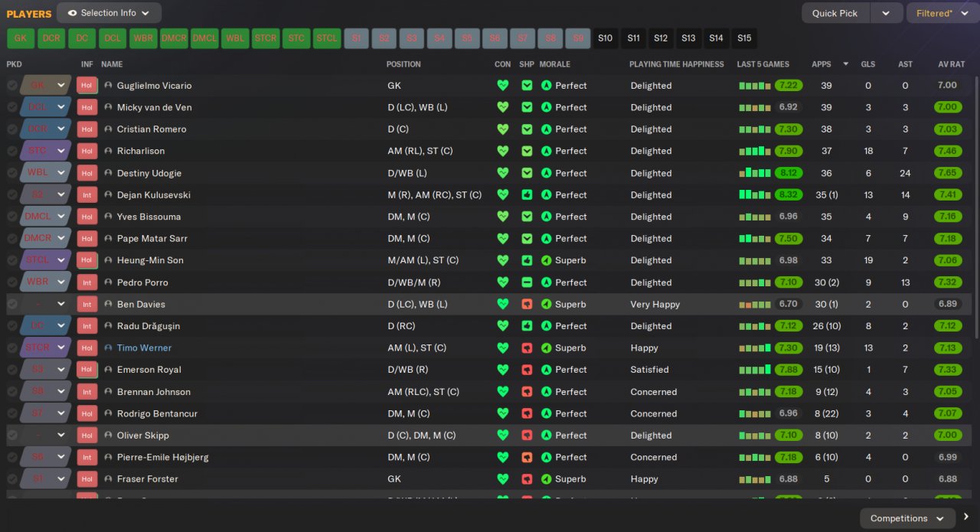980x532 pixels.
Task: Click condition heart icon for Richarlison
Action: click(x=502, y=152)
